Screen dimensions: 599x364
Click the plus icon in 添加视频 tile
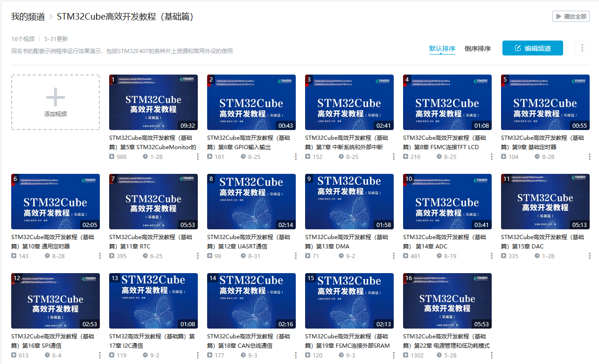coord(55,96)
